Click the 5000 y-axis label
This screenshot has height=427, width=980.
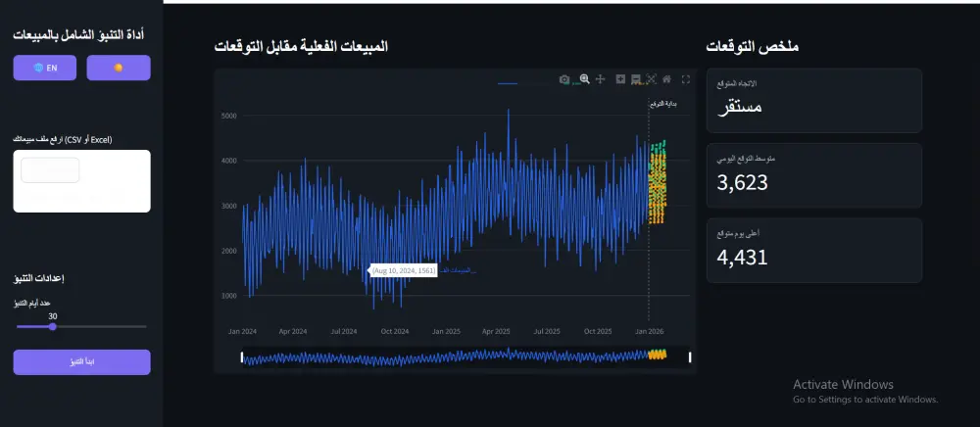[228, 116]
